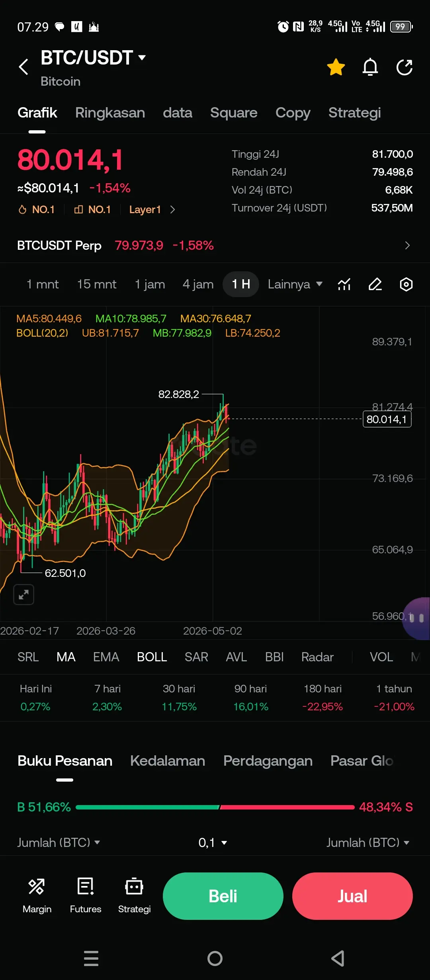This screenshot has height=980, width=430.
Task: Open right Jumlah (BTC) dropdown
Action: click(x=368, y=843)
